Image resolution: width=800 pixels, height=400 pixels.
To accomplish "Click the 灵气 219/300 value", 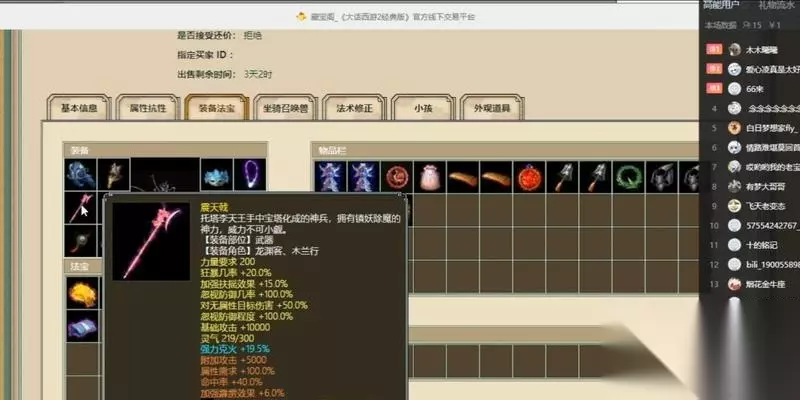I will point(227,338).
